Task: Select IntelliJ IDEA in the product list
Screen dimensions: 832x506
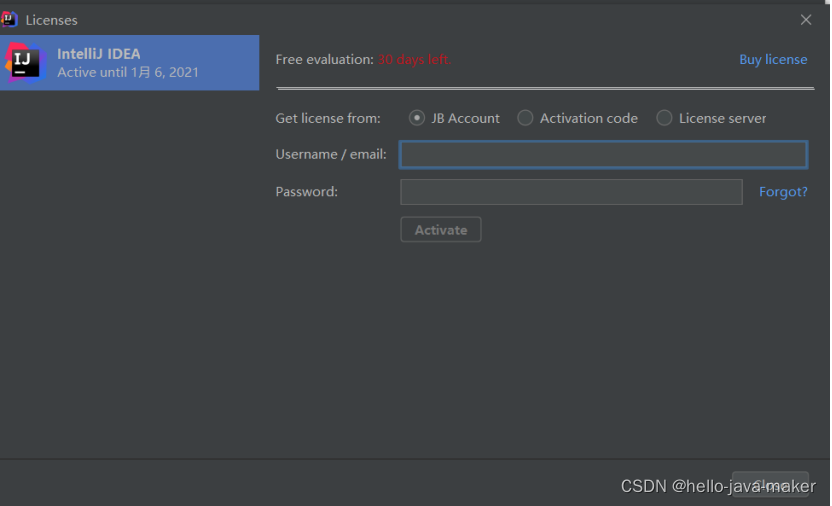Action: point(129,63)
